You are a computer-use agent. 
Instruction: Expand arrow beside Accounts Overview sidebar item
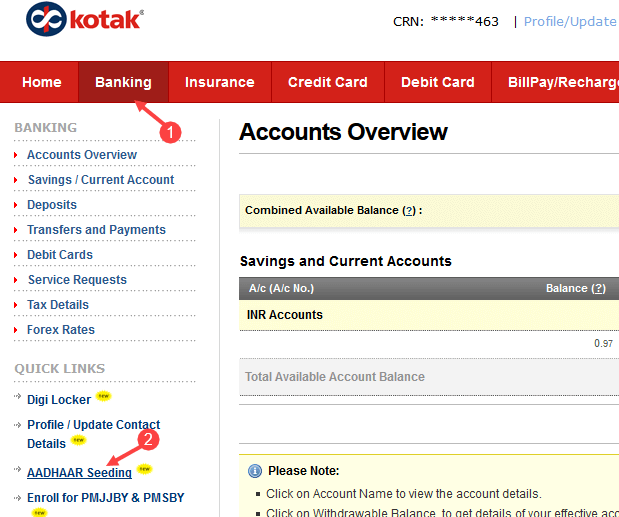tap(15, 155)
